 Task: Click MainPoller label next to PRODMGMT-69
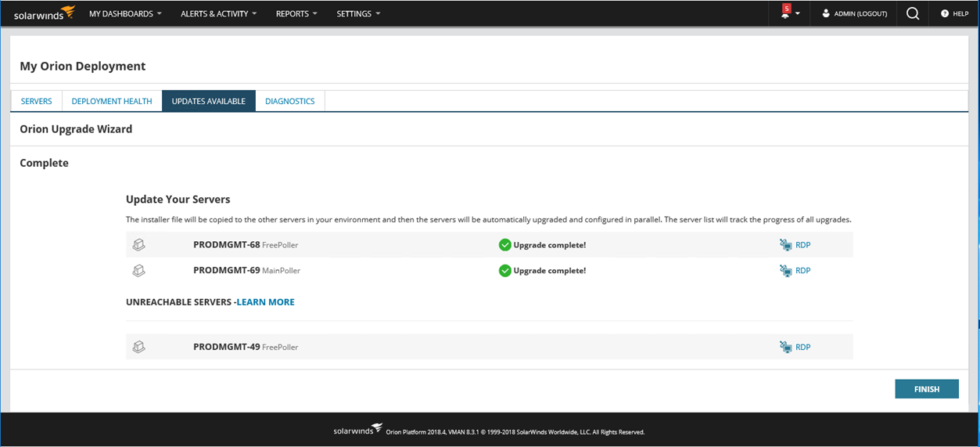coord(282,271)
